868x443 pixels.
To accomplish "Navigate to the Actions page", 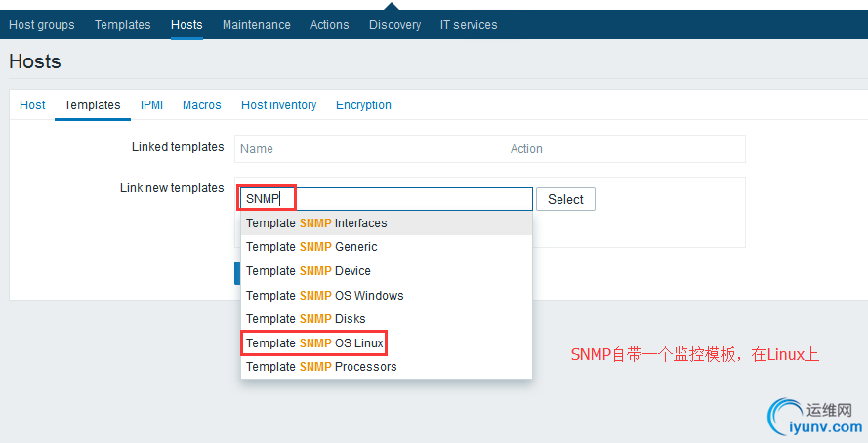I will point(329,25).
